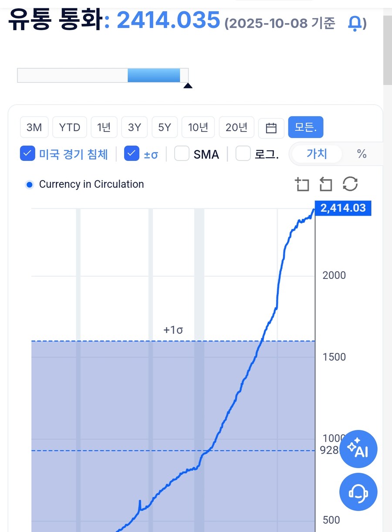Switch to the 10년 time range
This screenshot has height=532, width=392.
[x=198, y=128]
